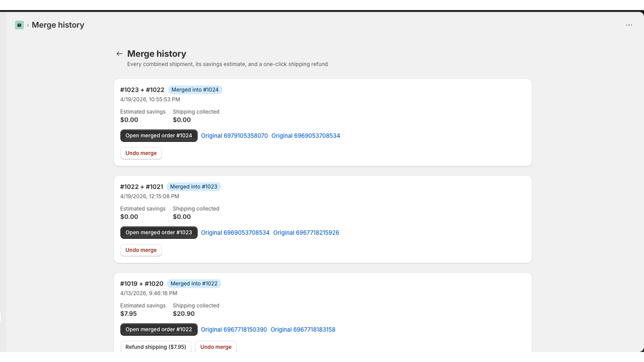The image size is (644, 362).
Task: Open Original 6969053708534 link in second card
Action: pos(235,233)
